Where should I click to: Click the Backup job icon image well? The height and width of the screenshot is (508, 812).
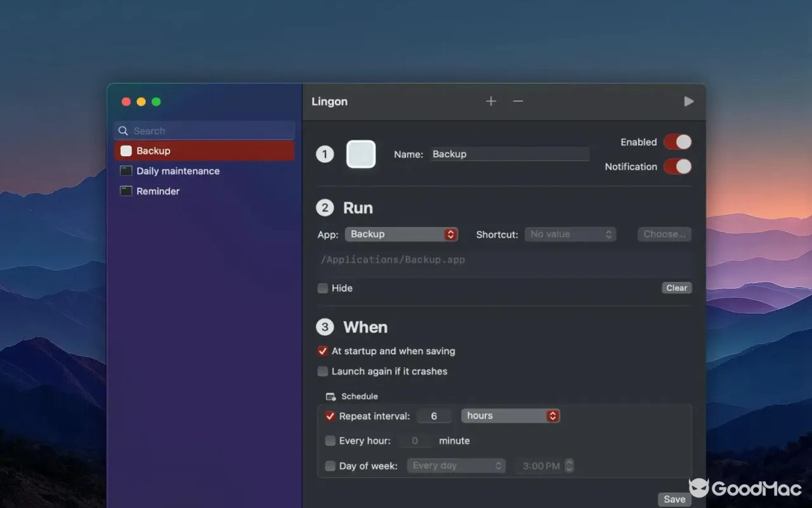(361, 154)
